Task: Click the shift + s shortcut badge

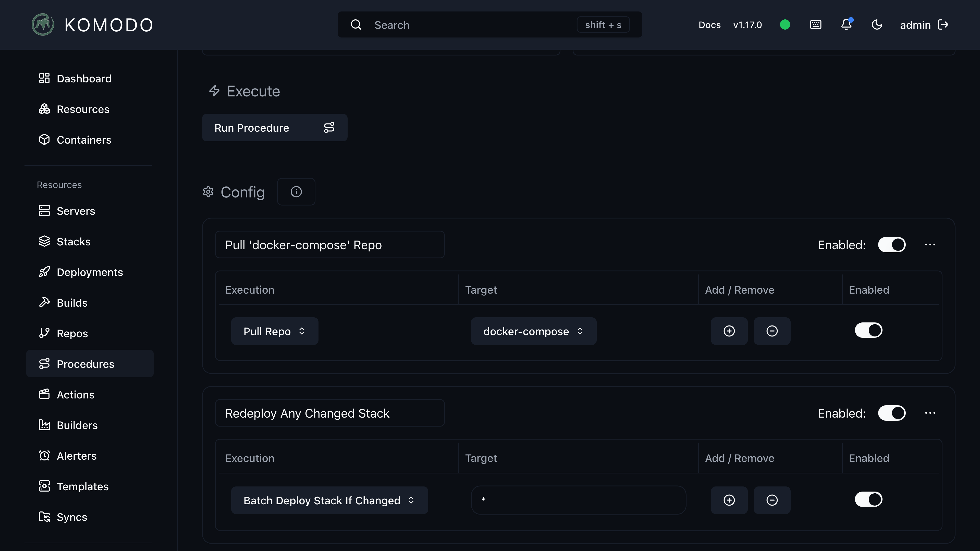Action: pyautogui.click(x=603, y=25)
